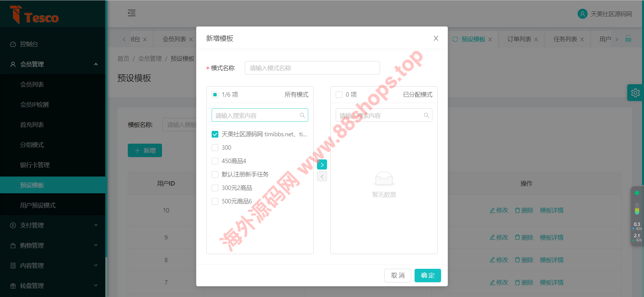
Task: Click the sidebar collapse hamburger icon
Action: (131, 13)
